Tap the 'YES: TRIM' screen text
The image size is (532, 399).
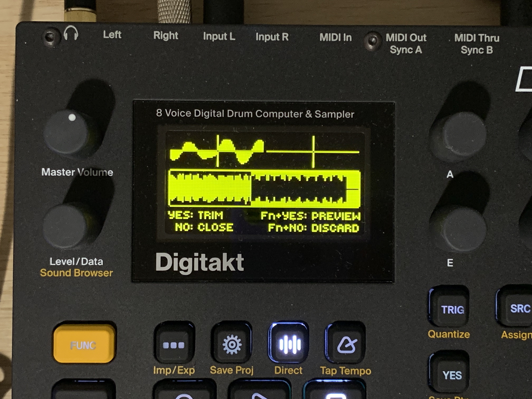195,215
